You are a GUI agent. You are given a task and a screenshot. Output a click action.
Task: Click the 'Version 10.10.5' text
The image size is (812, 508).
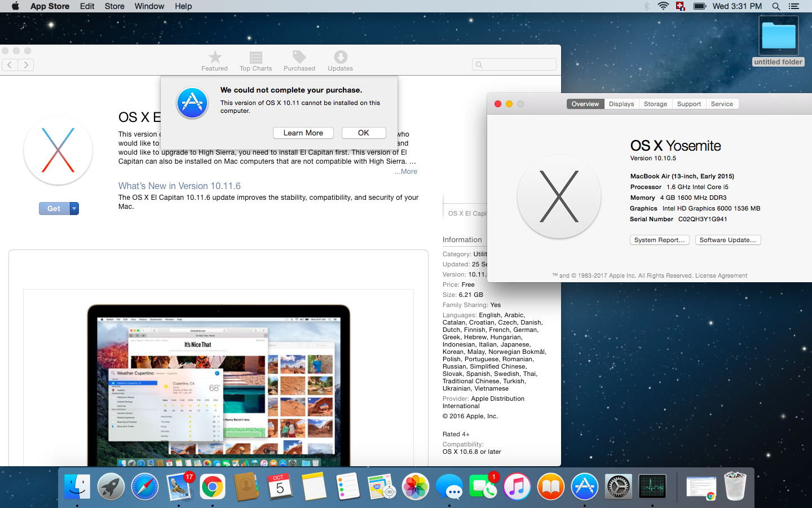(x=653, y=158)
